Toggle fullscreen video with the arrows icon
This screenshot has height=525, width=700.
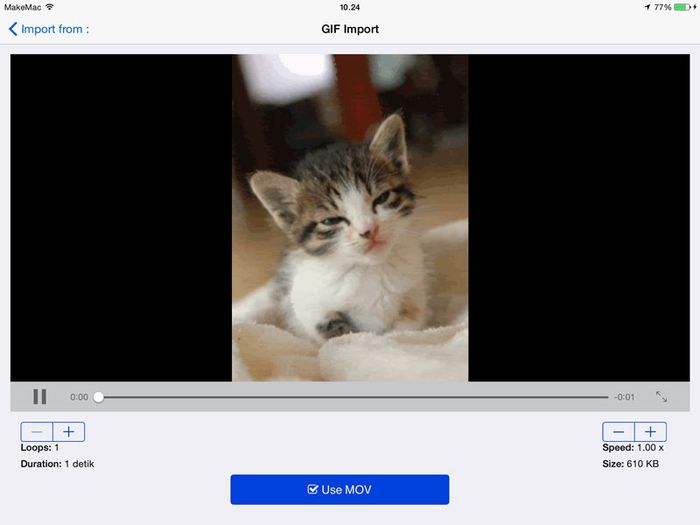pyautogui.click(x=661, y=396)
